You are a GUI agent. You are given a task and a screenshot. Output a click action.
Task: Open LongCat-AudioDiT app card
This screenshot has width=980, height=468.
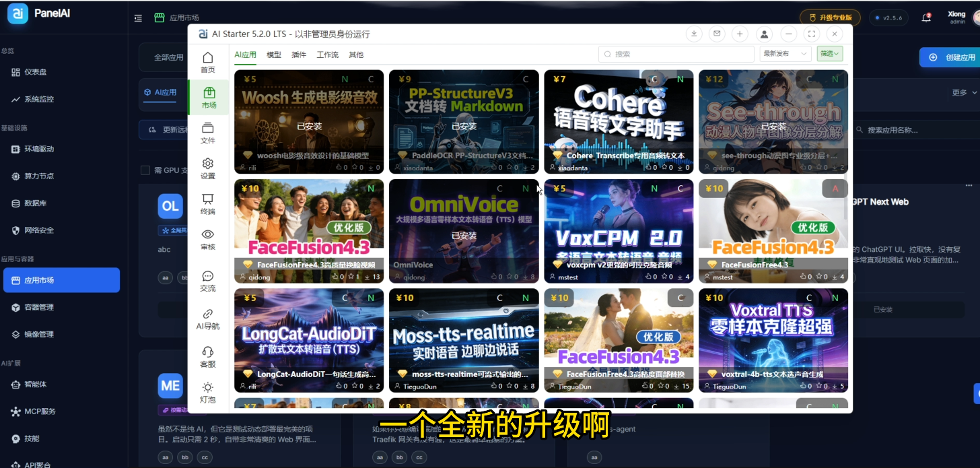tap(309, 341)
